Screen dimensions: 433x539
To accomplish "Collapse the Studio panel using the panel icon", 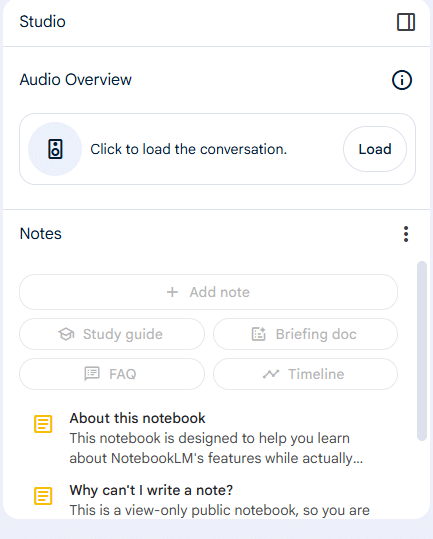I will (x=406, y=22).
